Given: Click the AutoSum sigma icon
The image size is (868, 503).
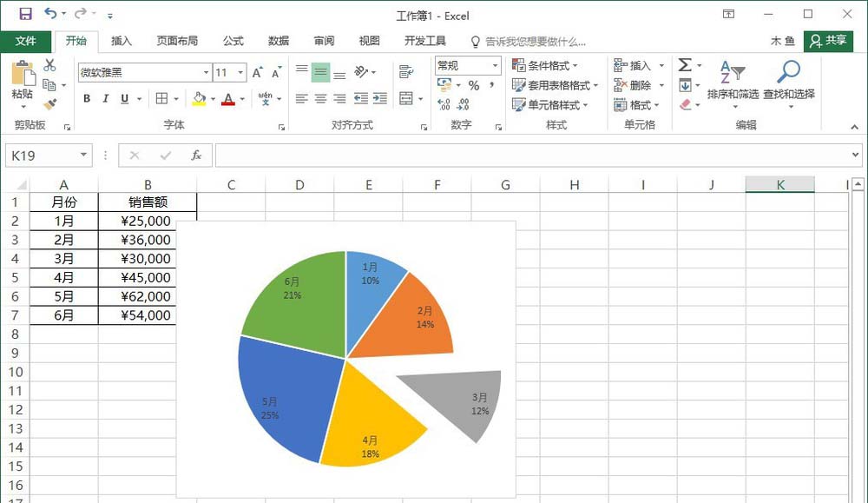Looking at the screenshot, I should 685,65.
